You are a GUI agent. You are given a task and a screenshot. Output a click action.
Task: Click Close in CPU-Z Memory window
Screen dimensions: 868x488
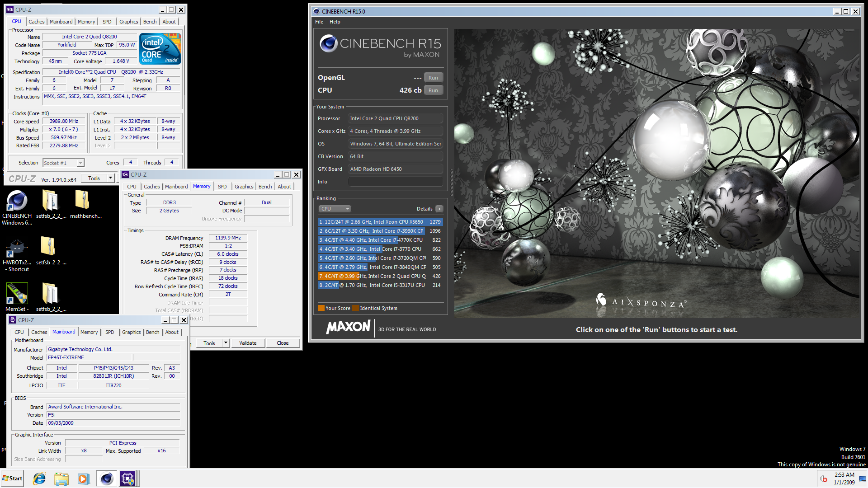[283, 343]
